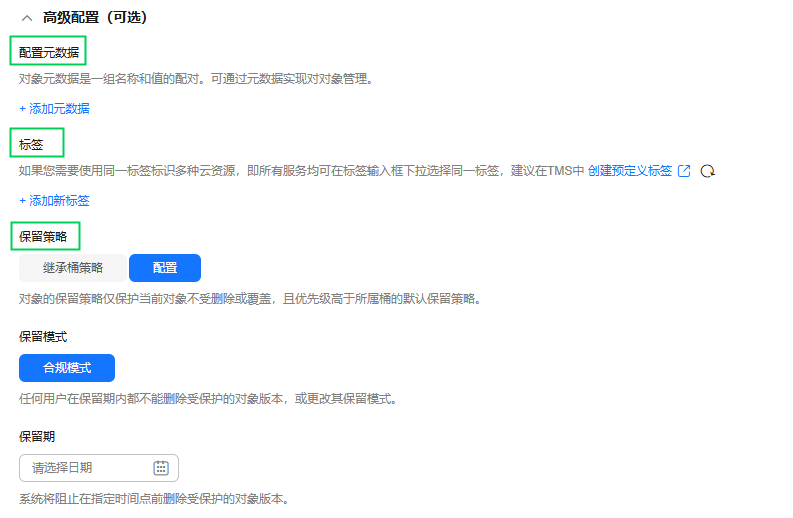Screen dimensions: 793x518
Task: Click the 保留策略 heading
Action: 43,237
